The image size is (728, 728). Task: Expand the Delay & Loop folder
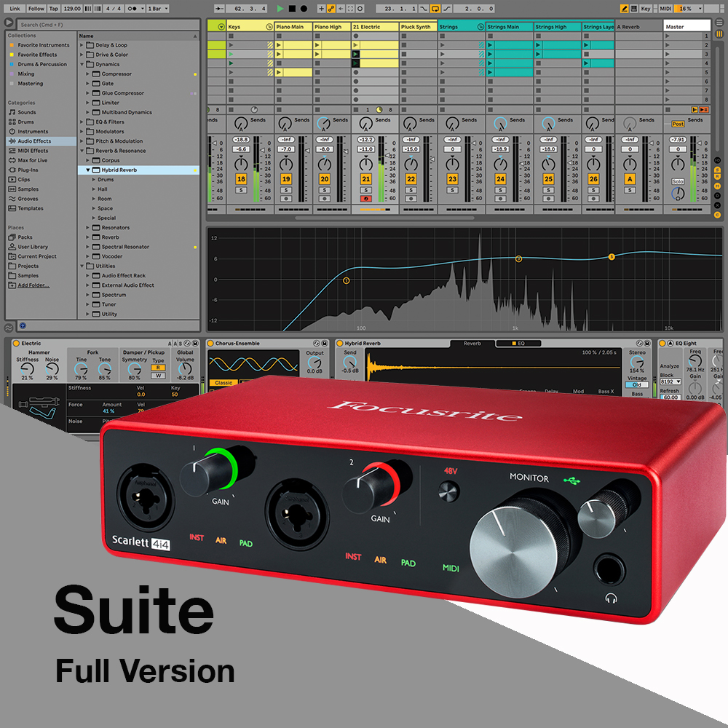pos(82,45)
